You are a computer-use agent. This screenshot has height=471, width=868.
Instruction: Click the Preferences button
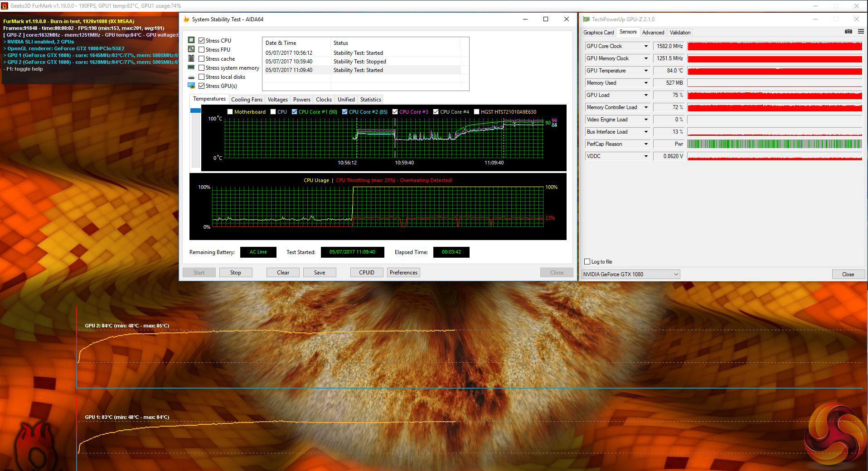403,273
